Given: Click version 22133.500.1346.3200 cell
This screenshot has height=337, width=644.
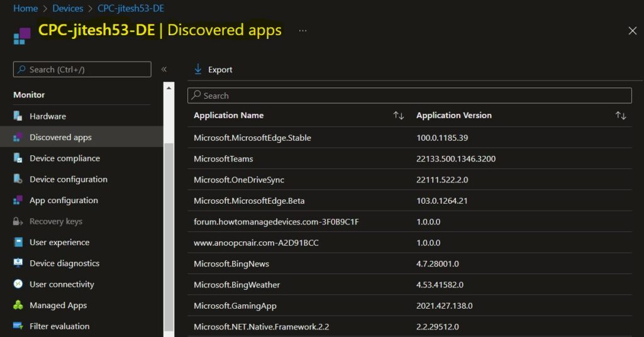Looking at the screenshot, I should tap(456, 158).
